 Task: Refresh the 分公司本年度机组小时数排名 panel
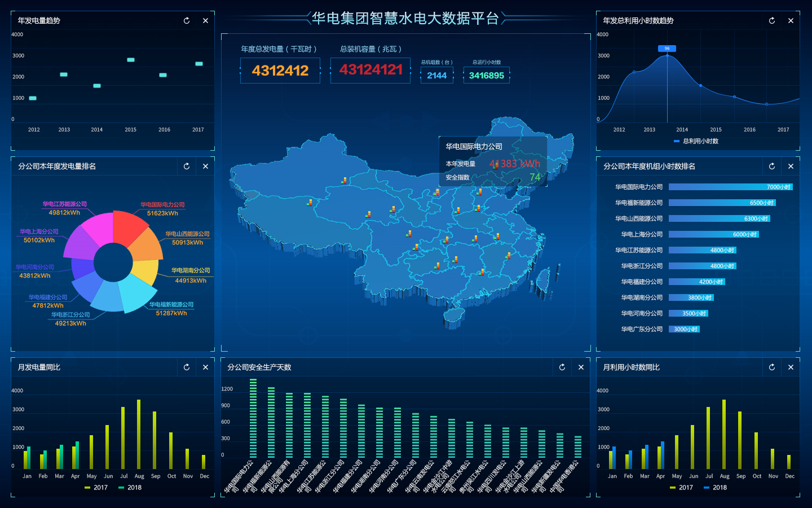click(772, 167)
